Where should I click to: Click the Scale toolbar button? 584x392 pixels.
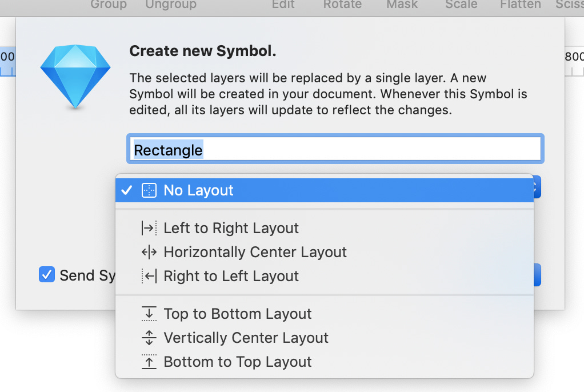[461, 5]
